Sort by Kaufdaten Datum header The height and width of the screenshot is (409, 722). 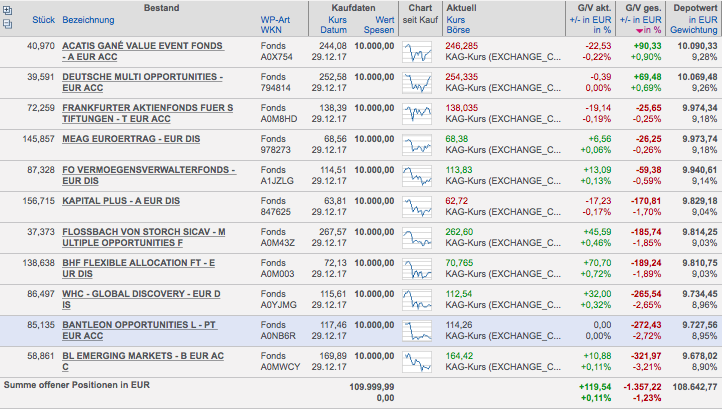coord(334,30)
